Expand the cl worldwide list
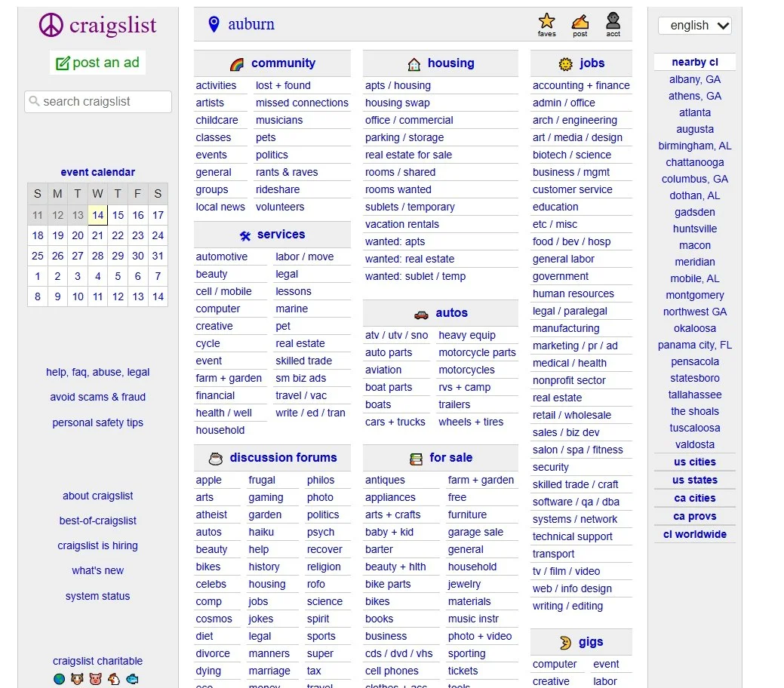Viewport: 784px width, 688px height. [694, 534]
